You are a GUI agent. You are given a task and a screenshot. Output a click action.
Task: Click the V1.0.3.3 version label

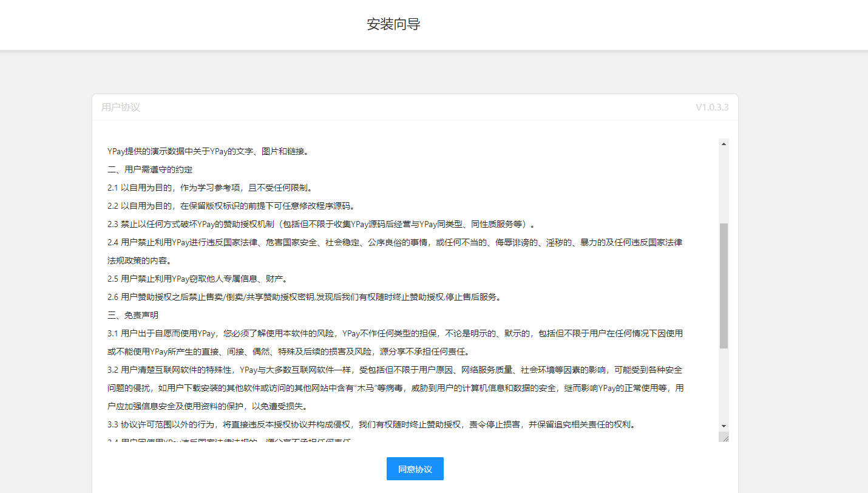click(x=711, y=107)
